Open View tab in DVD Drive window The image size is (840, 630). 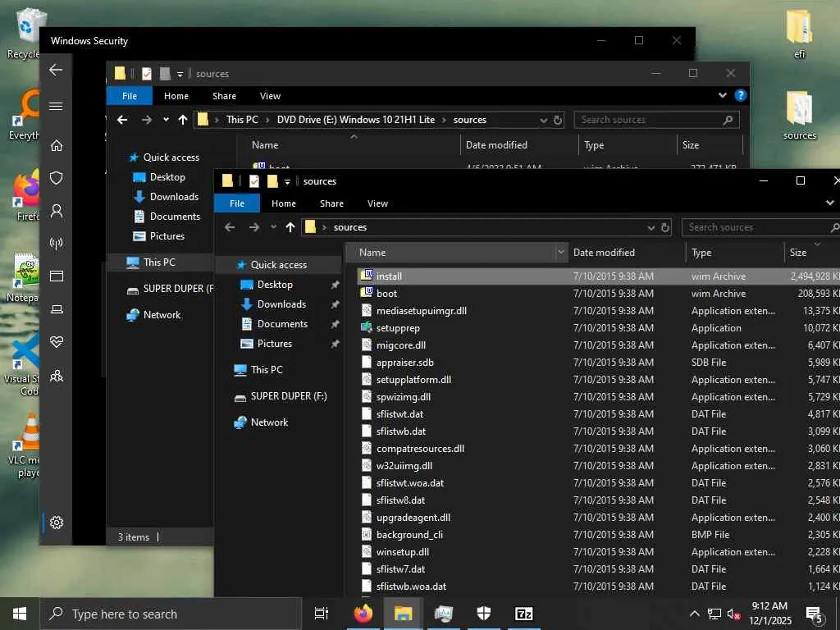click(270, 96)
